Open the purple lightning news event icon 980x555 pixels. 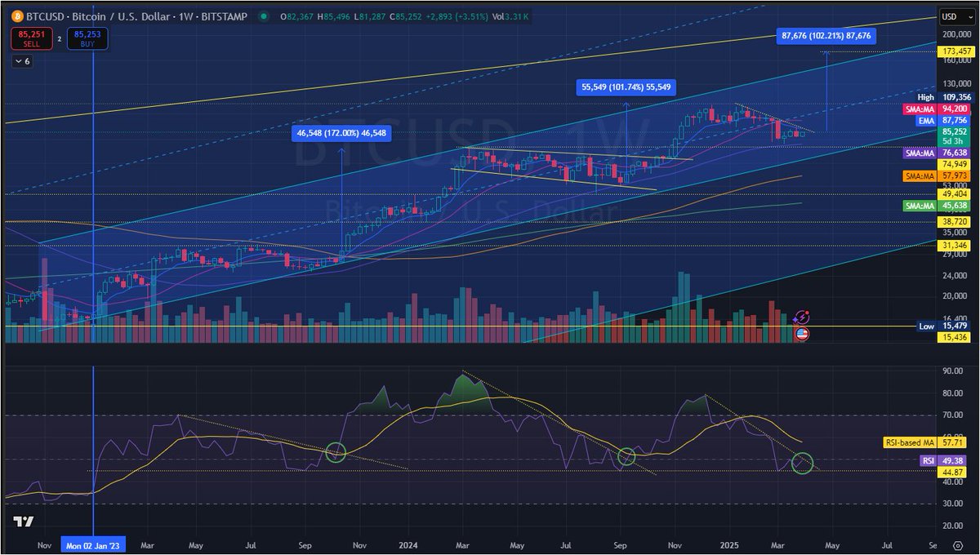[x=801, y=317]
